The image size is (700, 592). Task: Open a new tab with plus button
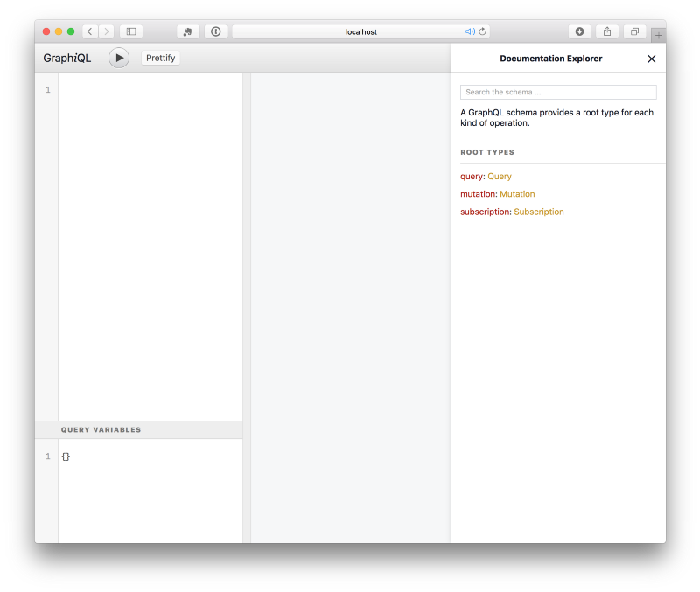[x=659, y=35]
